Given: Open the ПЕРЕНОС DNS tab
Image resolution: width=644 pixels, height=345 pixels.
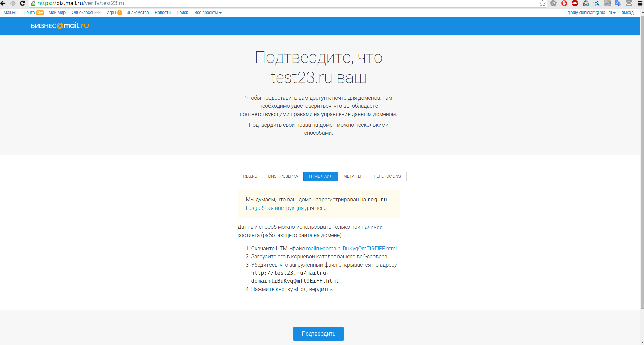Looking at the screenshot, I should tap(387, 176).
